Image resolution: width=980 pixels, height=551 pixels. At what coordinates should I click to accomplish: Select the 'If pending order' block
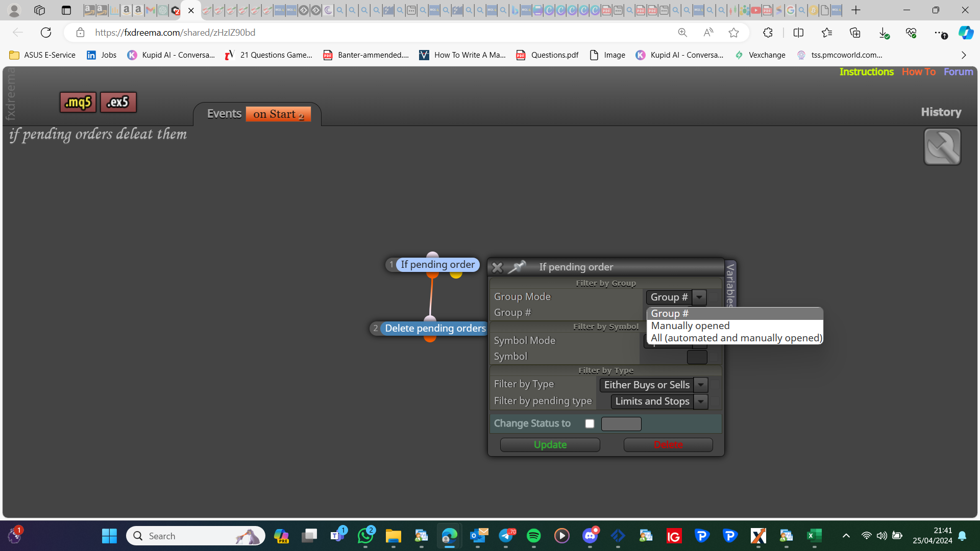coord(437,265)
